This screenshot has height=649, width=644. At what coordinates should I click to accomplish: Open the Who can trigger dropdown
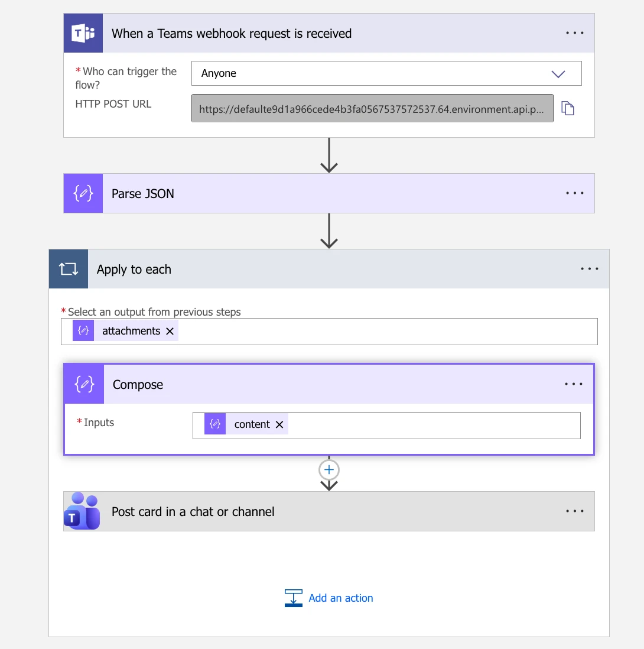click(x=386, y=73)
